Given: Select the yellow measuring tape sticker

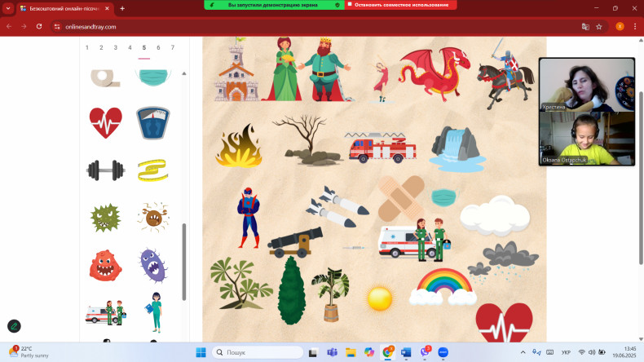Looking at the screenshot, I should click(152, 170).
